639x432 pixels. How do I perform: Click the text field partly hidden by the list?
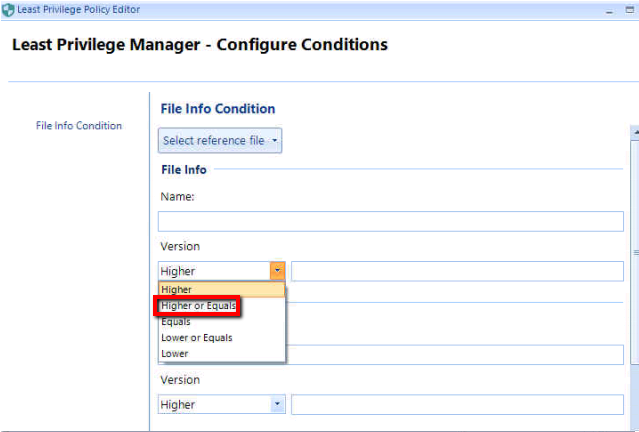click(x=455, y=354)
